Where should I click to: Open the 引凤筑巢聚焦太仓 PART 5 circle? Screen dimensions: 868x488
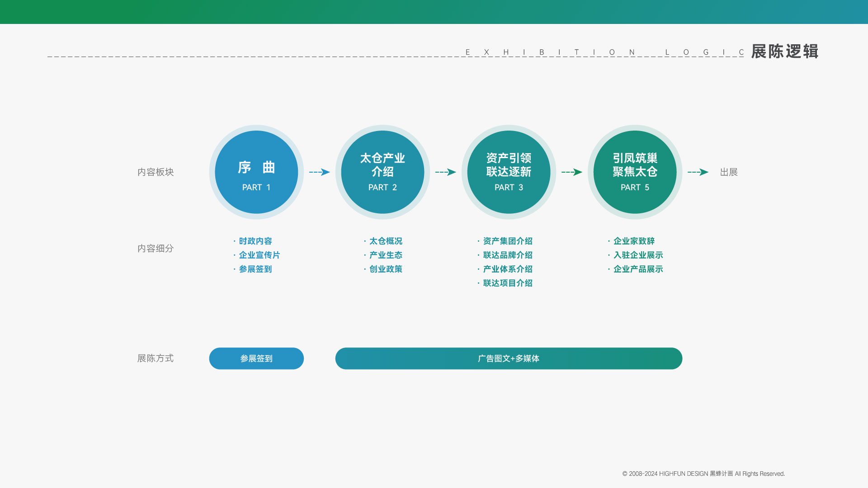pyautogui.click(x=635, y=172)
